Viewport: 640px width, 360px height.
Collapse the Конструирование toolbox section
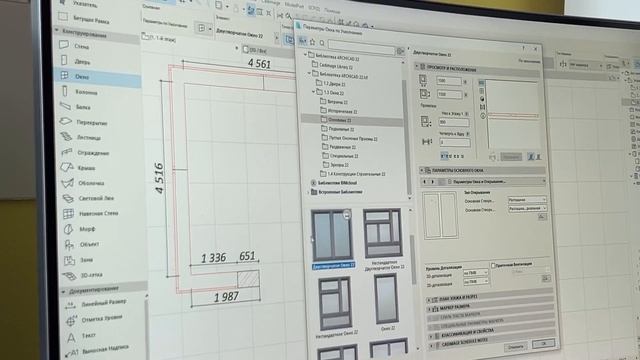coord(57,30)
